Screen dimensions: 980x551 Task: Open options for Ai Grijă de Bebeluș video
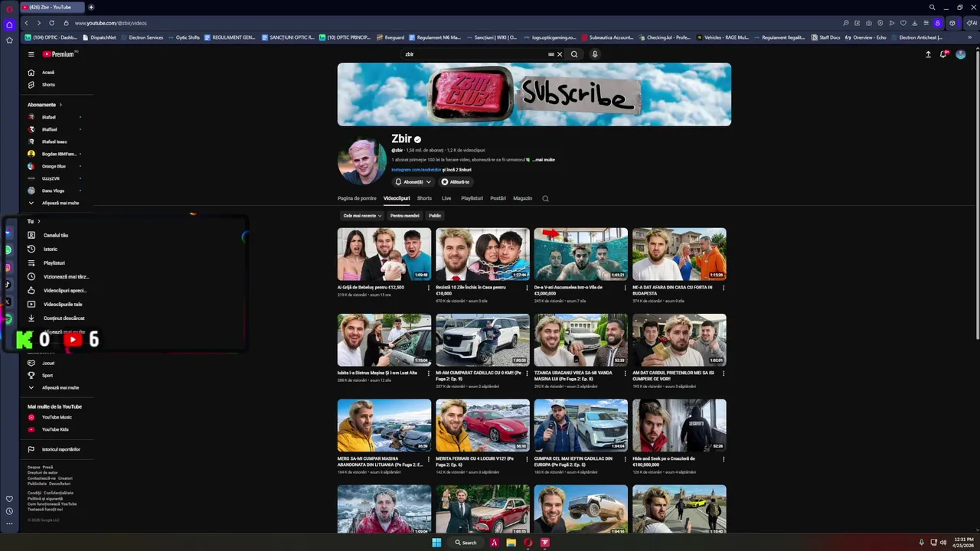429,289
